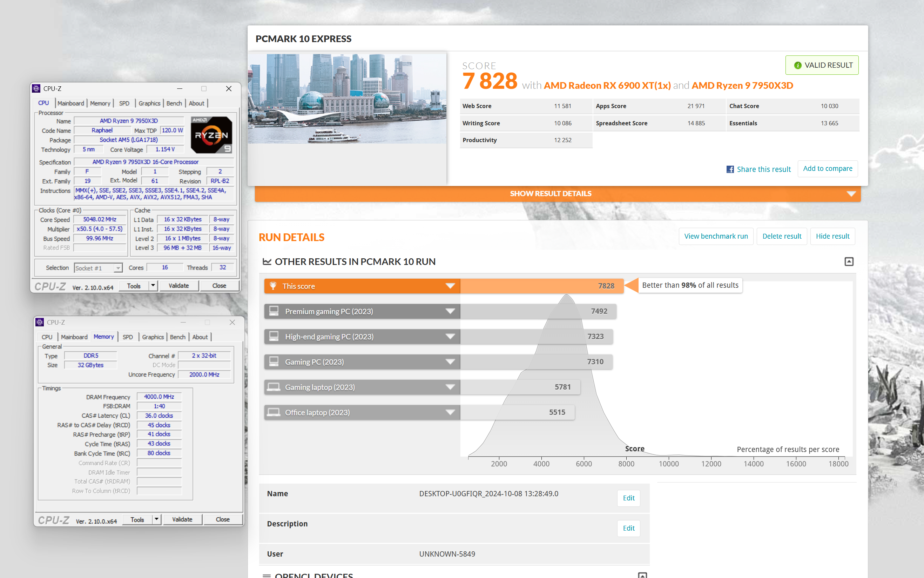
Task: Click Tools button in Memory window
Action: point(137,519)
